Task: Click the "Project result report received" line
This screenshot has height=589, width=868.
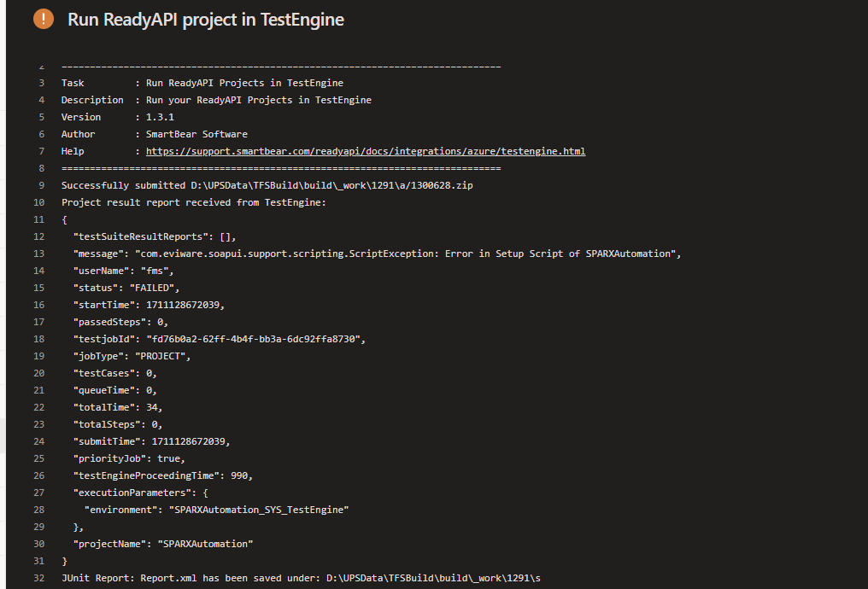Action: 193,202
